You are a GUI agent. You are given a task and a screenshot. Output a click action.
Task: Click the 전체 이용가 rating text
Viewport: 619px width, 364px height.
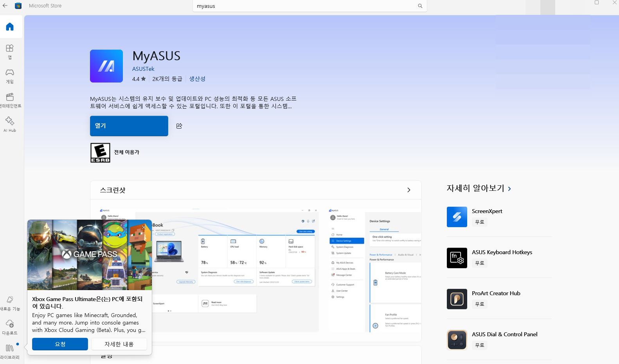tap(127, 152)
